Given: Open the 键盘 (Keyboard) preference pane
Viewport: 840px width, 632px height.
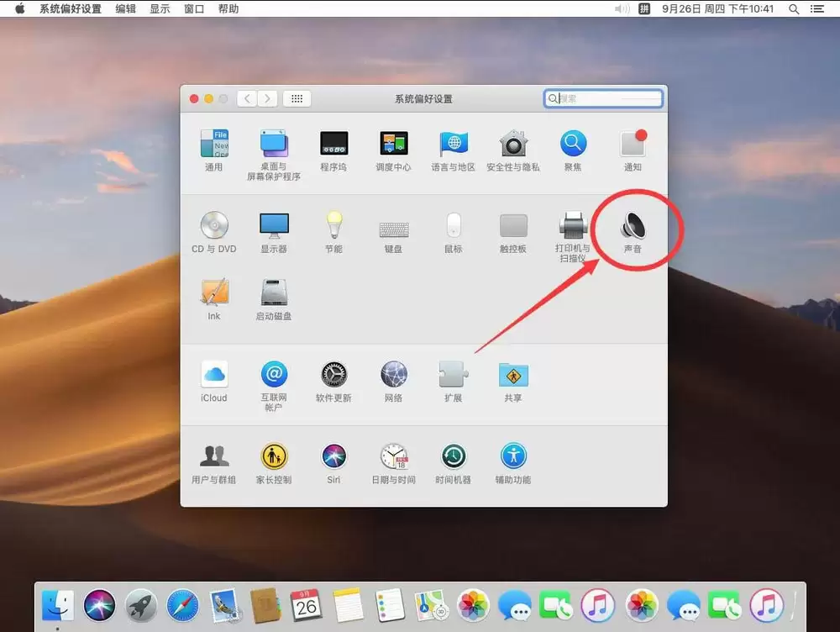Looking at the screenshot, I should (394, 236).
